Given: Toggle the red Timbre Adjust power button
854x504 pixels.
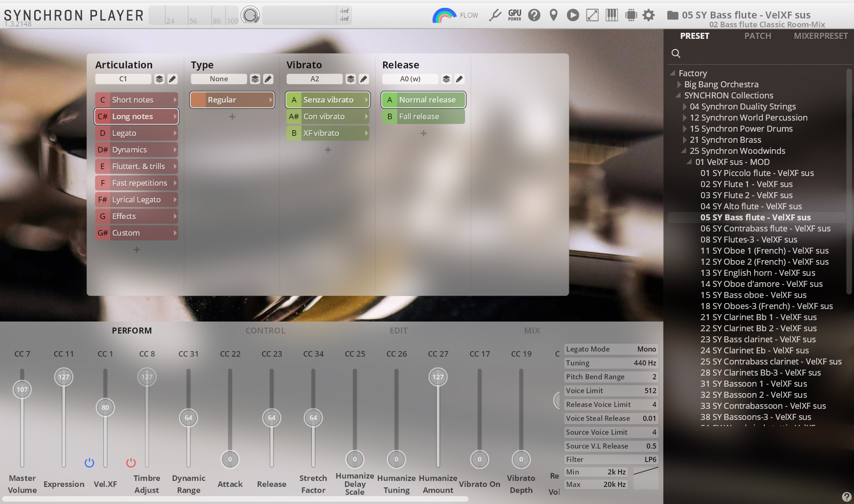Looking at the screenshot, I should pos(131,462).
